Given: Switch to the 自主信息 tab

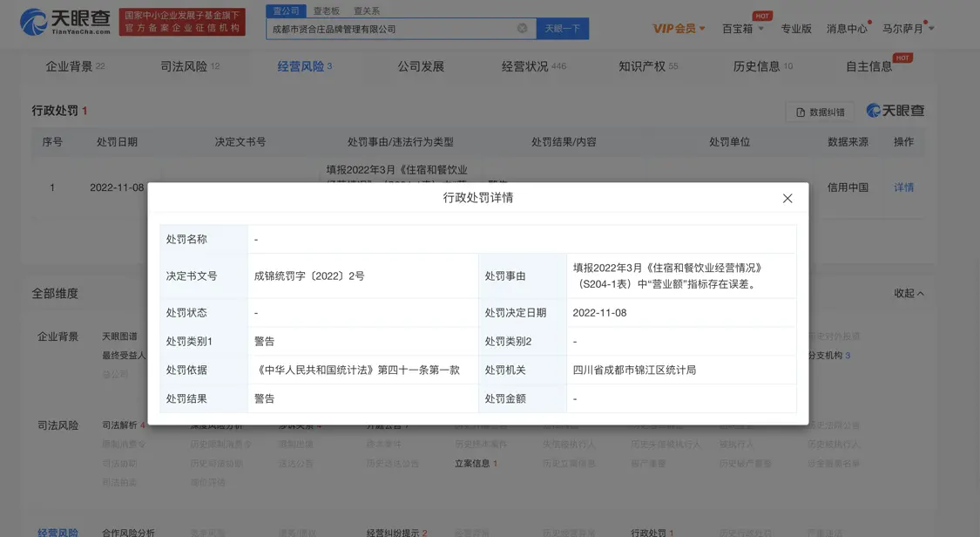Looking at the screenshot, I should tap(868, 66).
